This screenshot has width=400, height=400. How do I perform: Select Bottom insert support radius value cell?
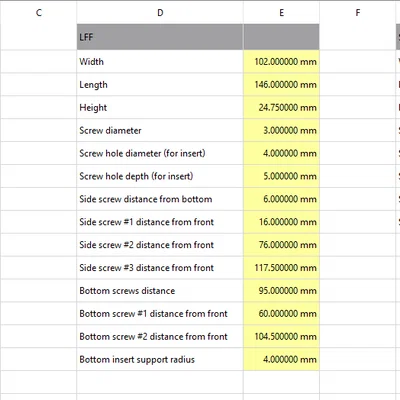pos(281,359)
